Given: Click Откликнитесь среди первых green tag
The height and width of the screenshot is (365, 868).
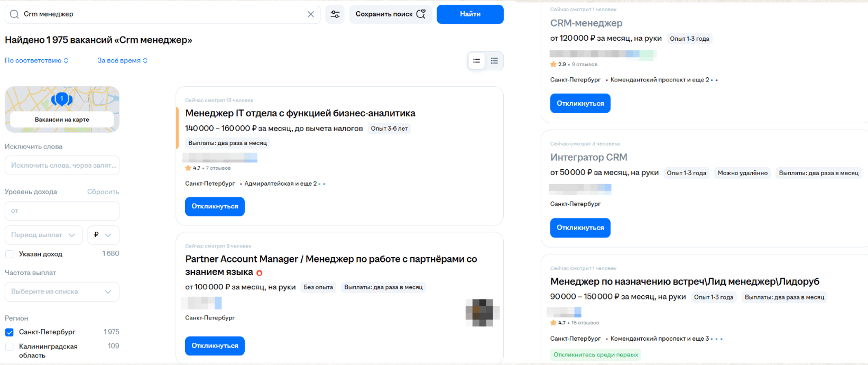Looking at the screenshot, I should click(x=596, y=355).
